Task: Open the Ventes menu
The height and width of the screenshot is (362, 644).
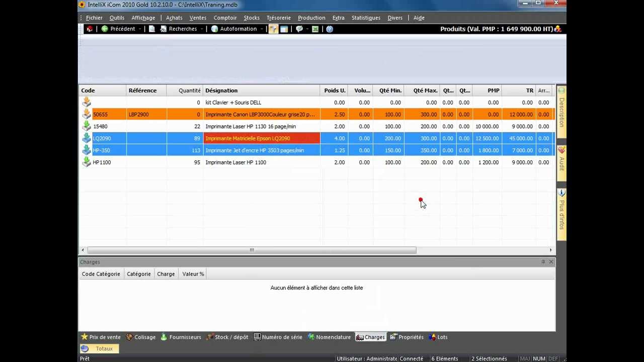Action: [x=198, y=18]
